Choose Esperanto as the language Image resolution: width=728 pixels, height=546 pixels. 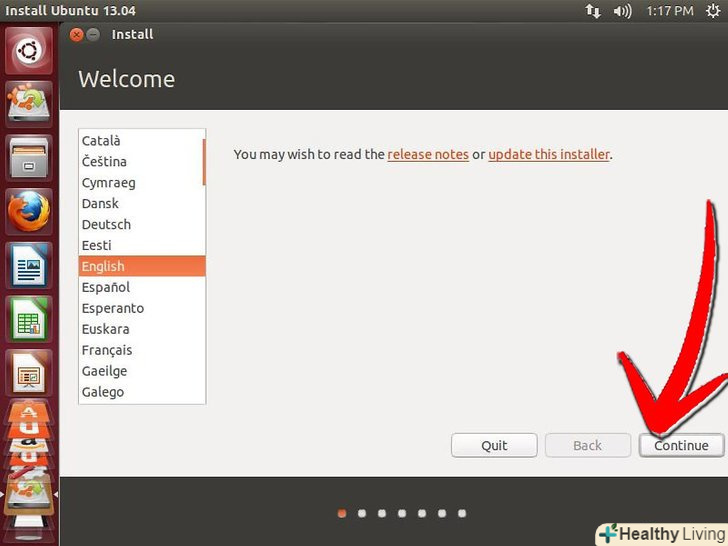pyautogui.click(x=141, y=308)
